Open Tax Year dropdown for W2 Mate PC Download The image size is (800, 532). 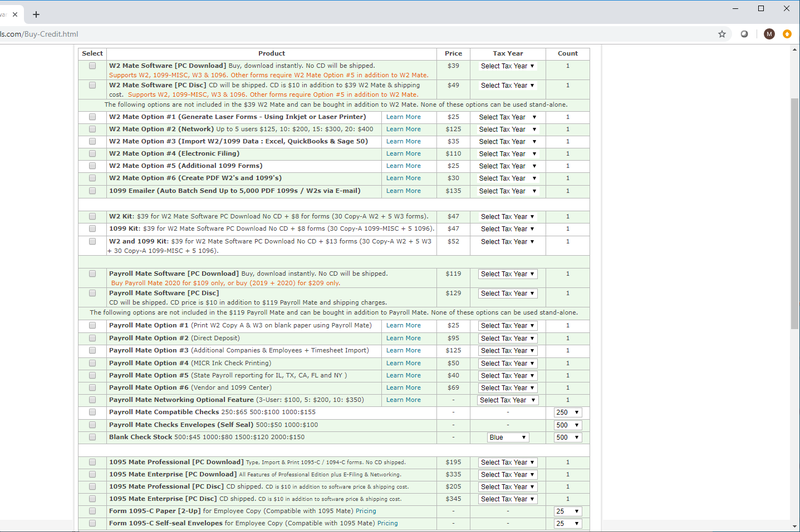[x=508, y=66]
